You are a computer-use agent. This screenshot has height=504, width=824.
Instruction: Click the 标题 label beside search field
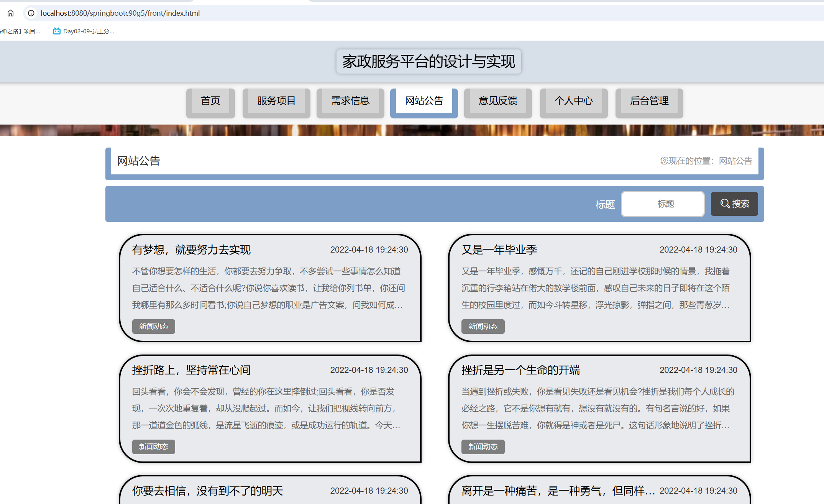pos(605,205)
